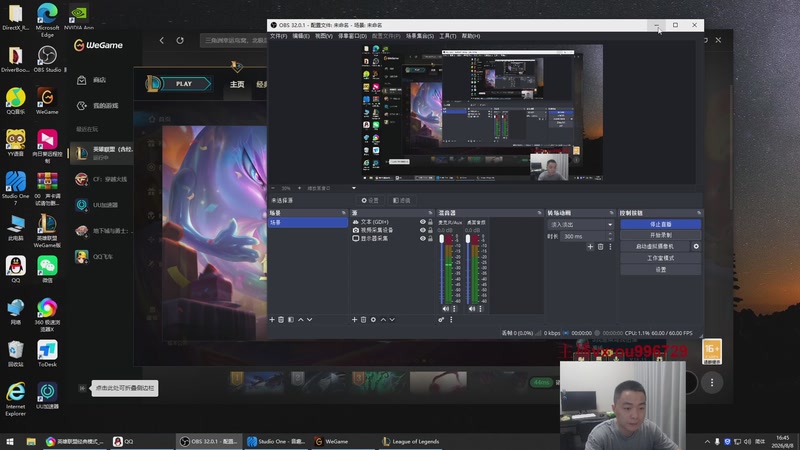This screenshot has height=450, width=800.
Task: Open source properties gear in the Sources panel toolbar
Action: coord(373,319)
